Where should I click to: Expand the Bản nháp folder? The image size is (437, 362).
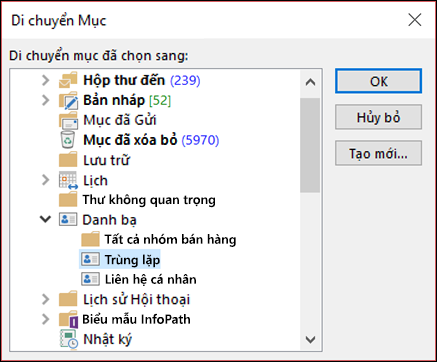tap(46, 100)
